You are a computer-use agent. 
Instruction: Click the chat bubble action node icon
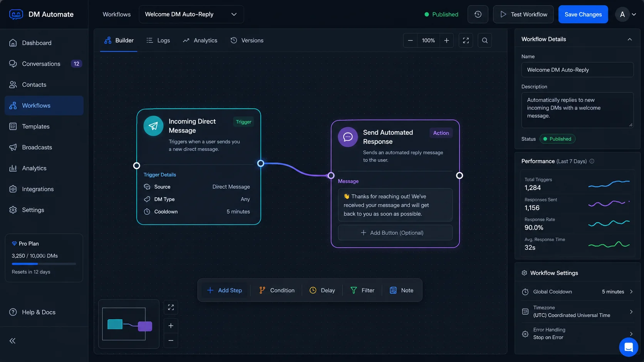pyautogui.click(x=348, y=137)
